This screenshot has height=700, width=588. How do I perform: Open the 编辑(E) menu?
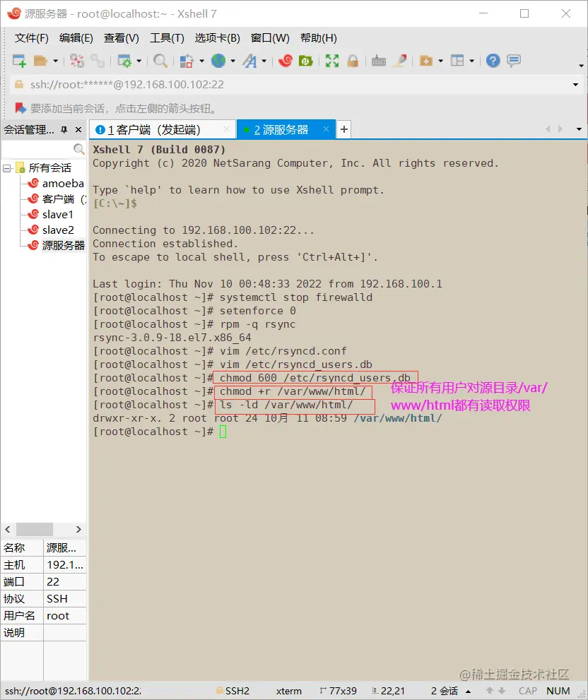76,38
